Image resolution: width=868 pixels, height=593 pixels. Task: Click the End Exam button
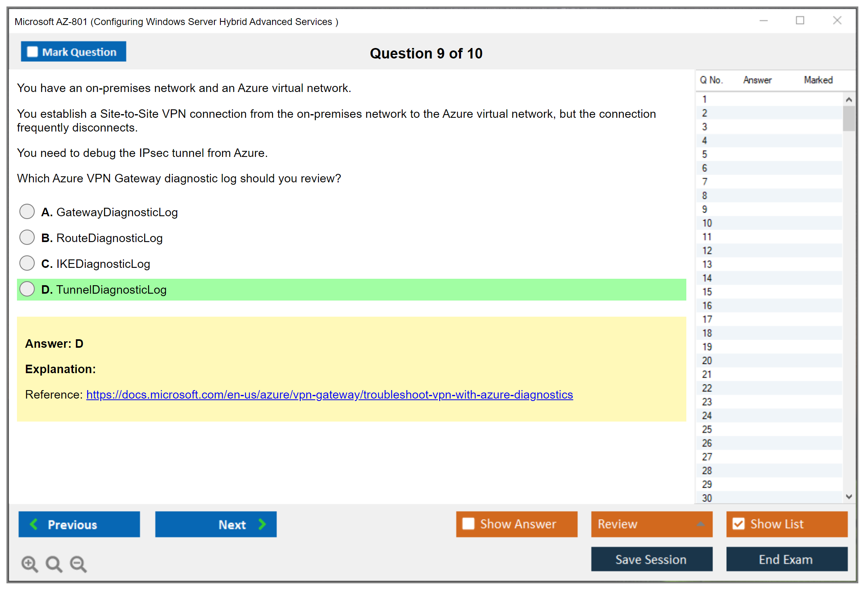pyautogui.click(x=786, y=559)
